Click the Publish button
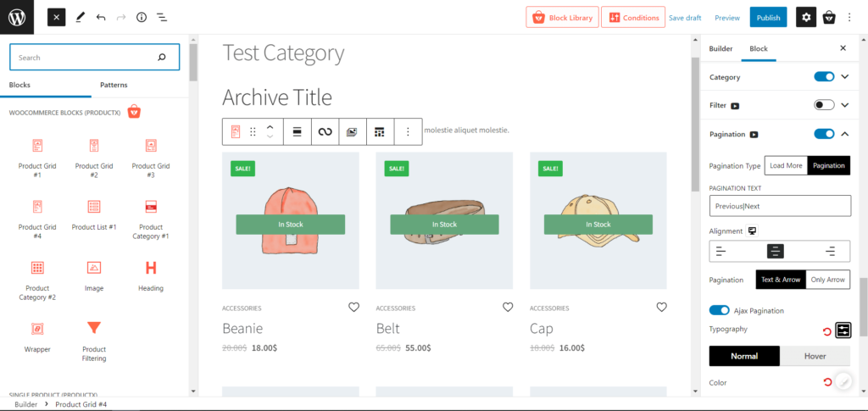 [x=768, y=17]
